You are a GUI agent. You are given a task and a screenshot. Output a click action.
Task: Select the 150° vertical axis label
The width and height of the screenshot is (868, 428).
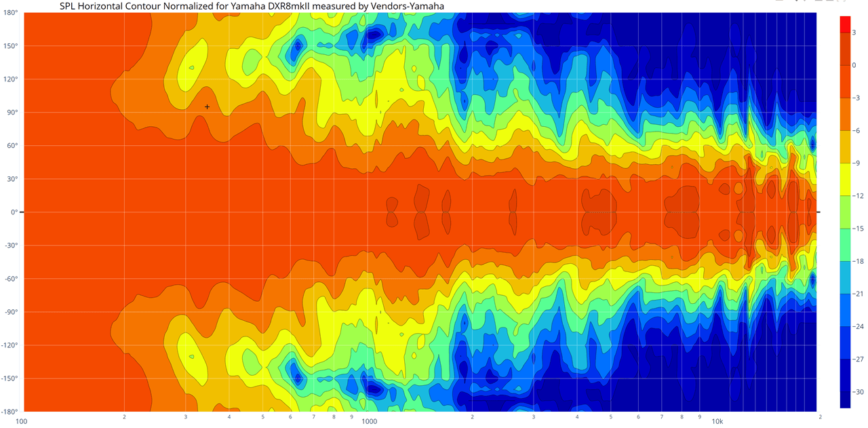tap(12, 46)
